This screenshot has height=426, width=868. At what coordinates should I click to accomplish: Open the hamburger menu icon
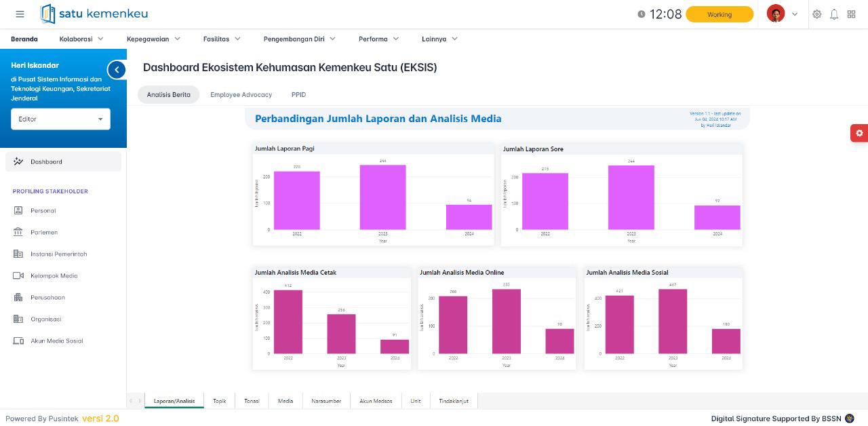(20, 14)
